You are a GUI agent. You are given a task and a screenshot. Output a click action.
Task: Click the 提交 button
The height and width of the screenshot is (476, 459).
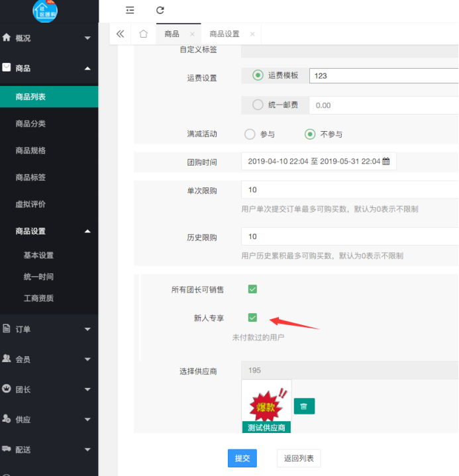242,458
